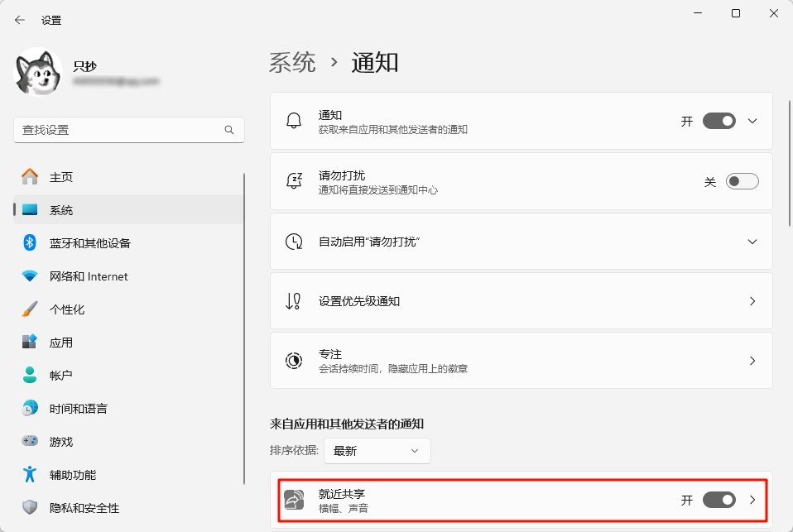Image resolution: width=793 pixels, height=532 pixels.
Task: Open 设置优先级通知 settings
Action: click(x=521, y=301)
